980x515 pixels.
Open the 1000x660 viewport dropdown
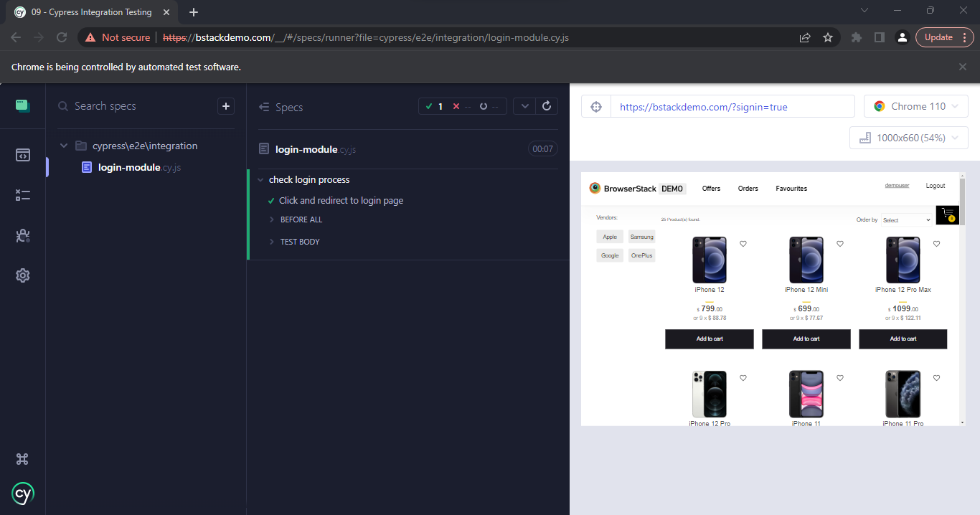point(909,138)
